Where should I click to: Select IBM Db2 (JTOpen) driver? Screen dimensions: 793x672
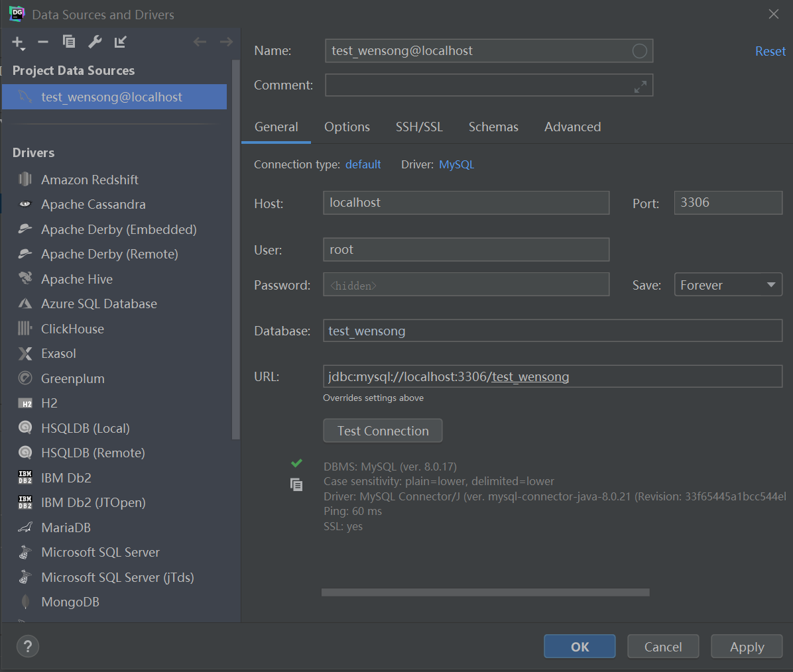click(x=114, y=502)
